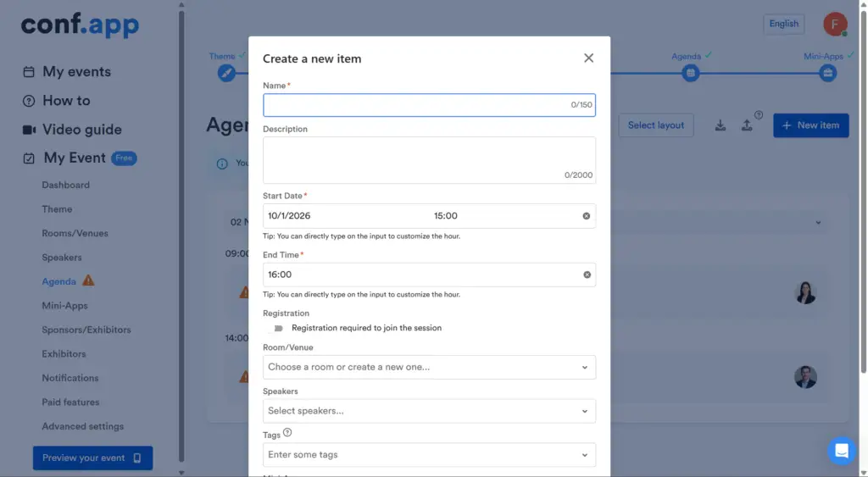The height and width of the screenshot is (477, 868).
Task: Toggle registration required to join session
Action: point(275,328)
